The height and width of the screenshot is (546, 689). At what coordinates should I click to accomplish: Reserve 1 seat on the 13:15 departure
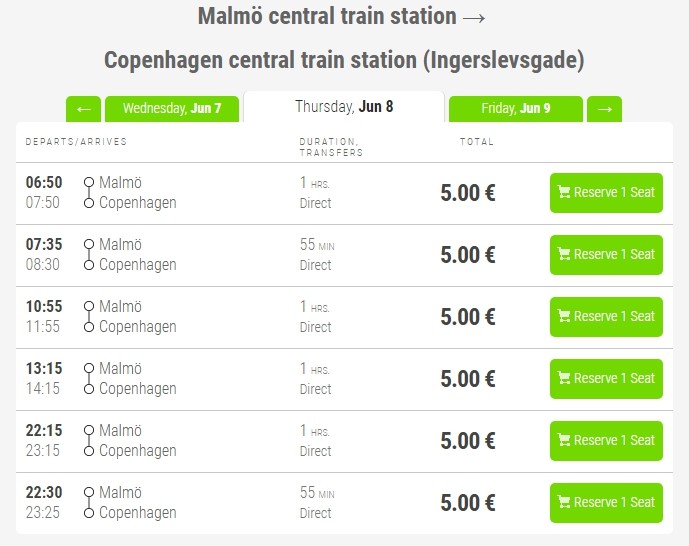coord(606,379)
